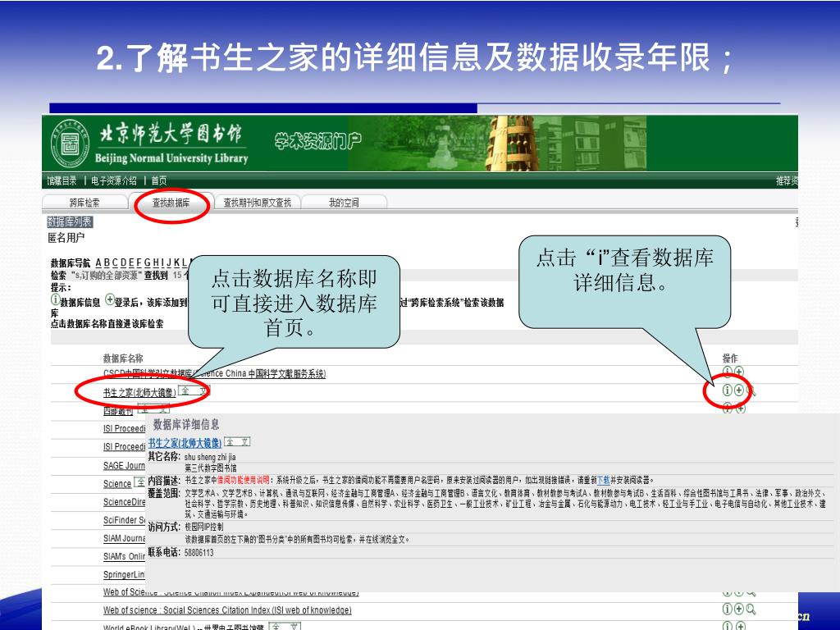The image size is (840, 630).
Task: Click magnifier icon in 书生之家 row
Action: click(751, 391)
